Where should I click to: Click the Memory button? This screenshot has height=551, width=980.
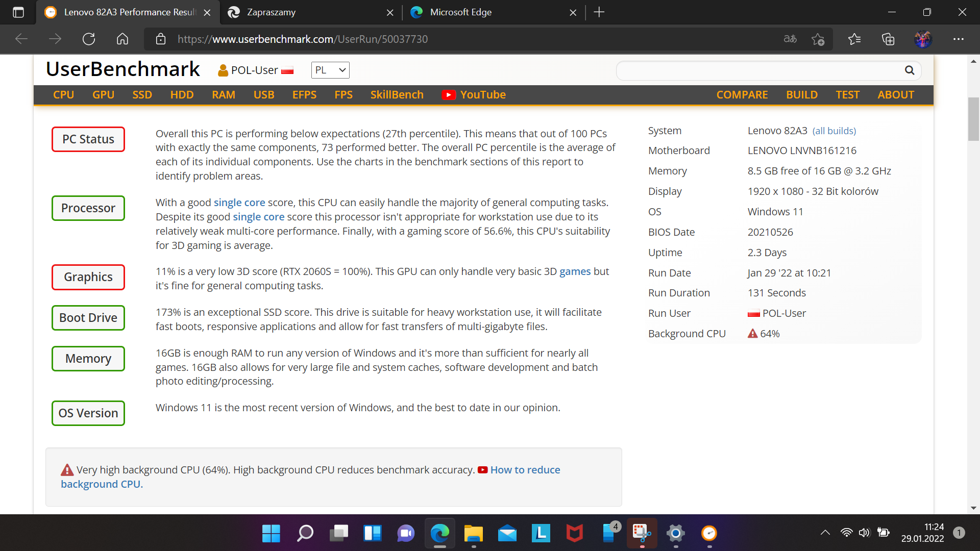[x=88, y=359]
